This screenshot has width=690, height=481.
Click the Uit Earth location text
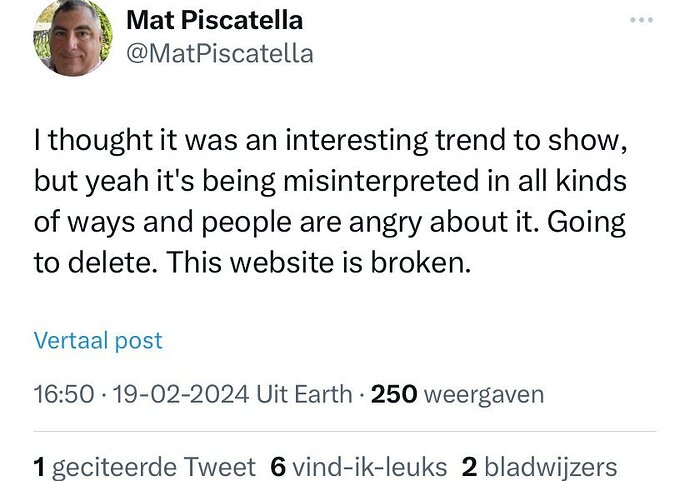(304, 394)
